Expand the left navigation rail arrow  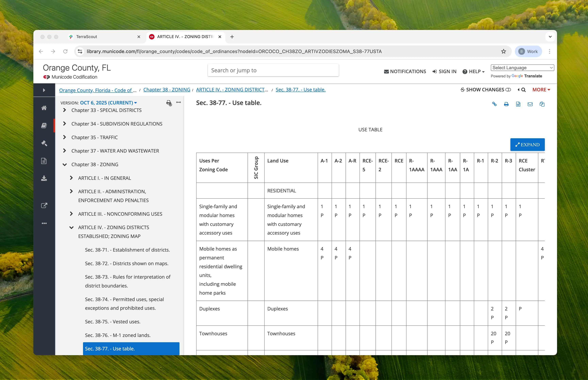pyautogui.click(x=44, y=90)
